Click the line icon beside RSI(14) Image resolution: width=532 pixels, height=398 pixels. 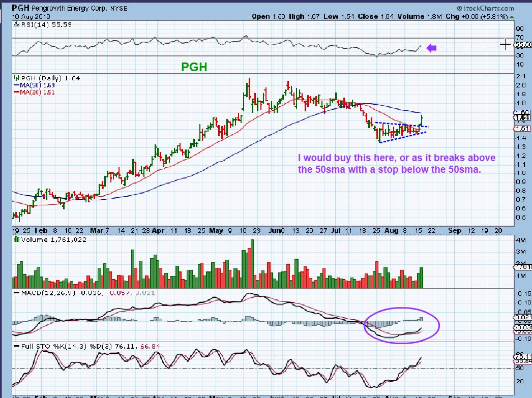tap(16, 24)
